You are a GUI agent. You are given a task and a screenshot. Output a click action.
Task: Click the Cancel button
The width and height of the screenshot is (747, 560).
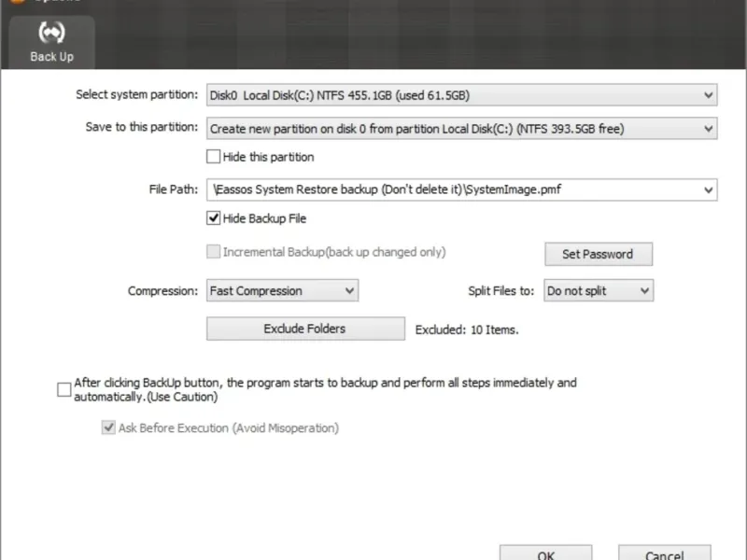click(664, 553)
